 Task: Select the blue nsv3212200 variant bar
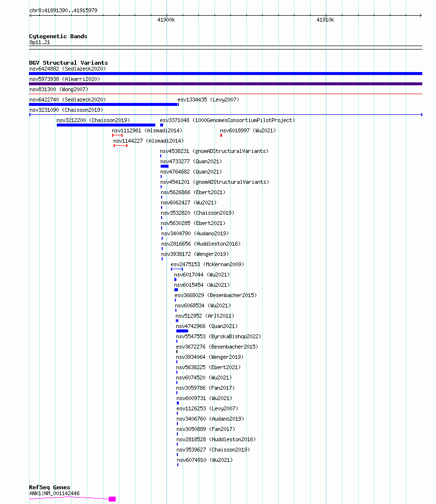pyautogui.click(x=106, y=125)
